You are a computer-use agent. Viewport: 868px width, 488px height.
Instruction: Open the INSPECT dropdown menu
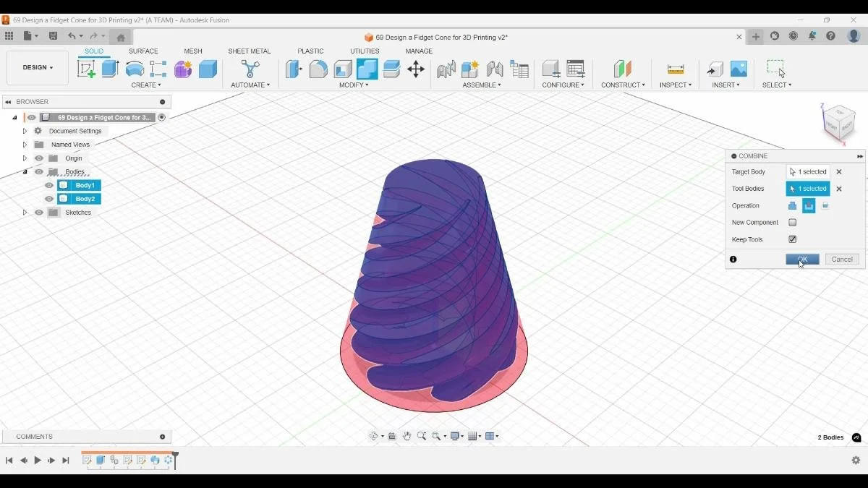(676, 85)
